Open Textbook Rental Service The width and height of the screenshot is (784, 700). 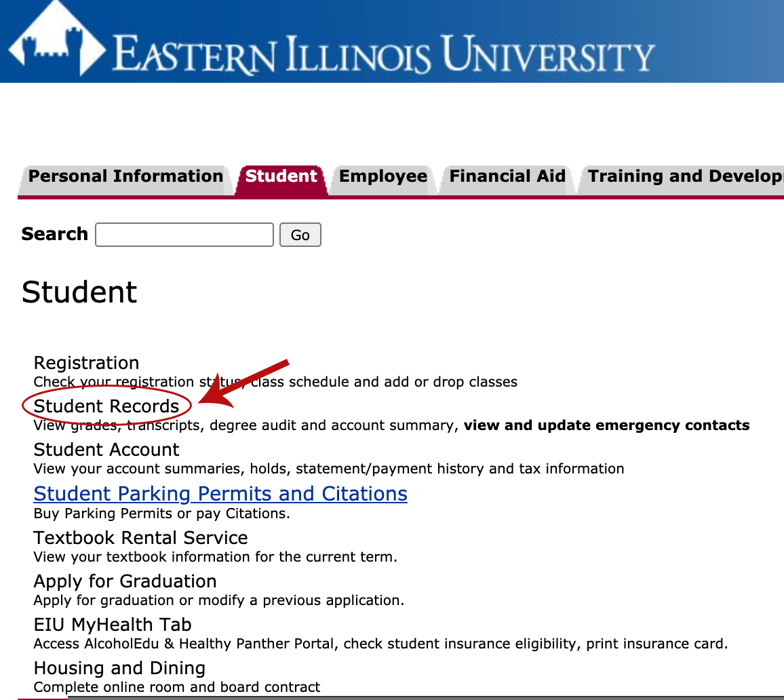tap(140, 537)
